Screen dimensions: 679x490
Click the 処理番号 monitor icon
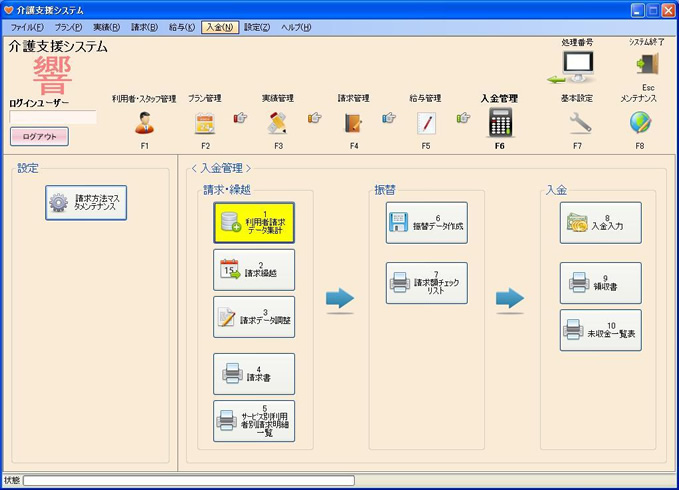point(577,66)
